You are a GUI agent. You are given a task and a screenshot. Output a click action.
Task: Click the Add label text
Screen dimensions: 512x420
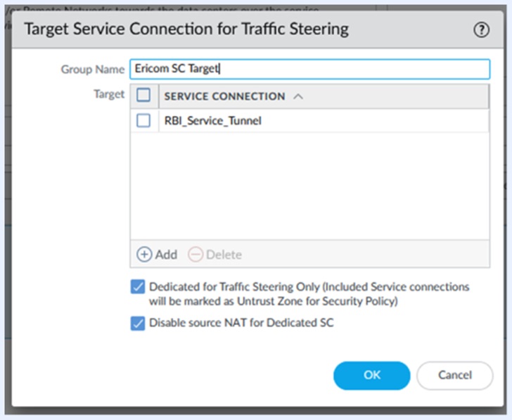(x=166, y=255)
